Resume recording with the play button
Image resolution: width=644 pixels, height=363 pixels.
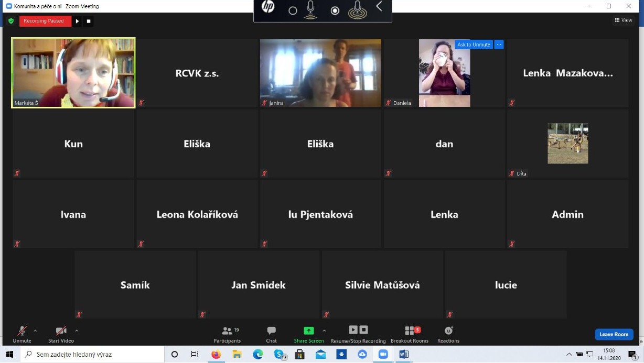(77, 21)
